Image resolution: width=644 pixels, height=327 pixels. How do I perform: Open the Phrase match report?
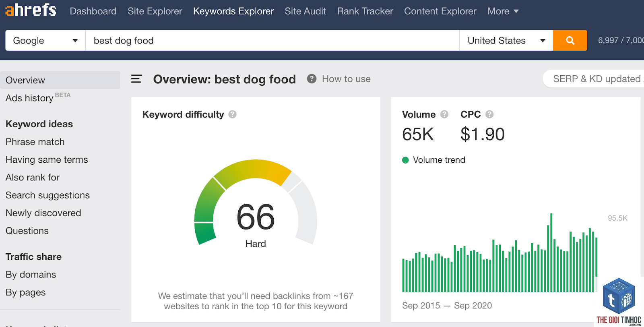35,142
